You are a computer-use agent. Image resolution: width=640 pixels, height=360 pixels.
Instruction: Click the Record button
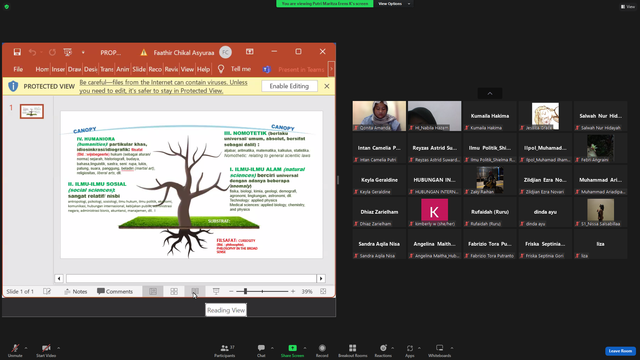coord(322,350)
